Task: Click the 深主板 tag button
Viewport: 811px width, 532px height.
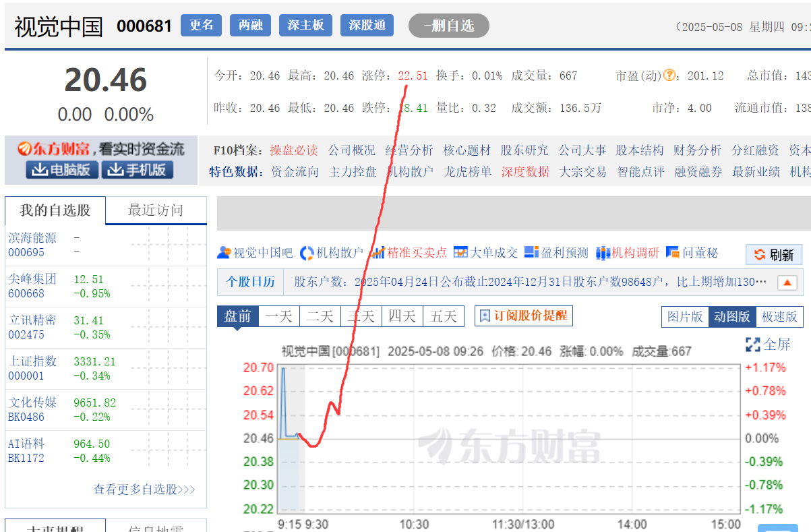Action: [x=305, y=25]
